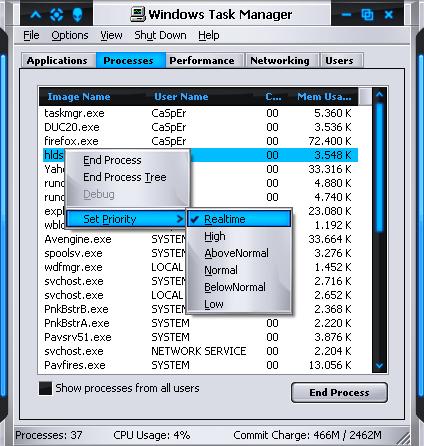Click the process list scrollbar thumb

(379, 167)
